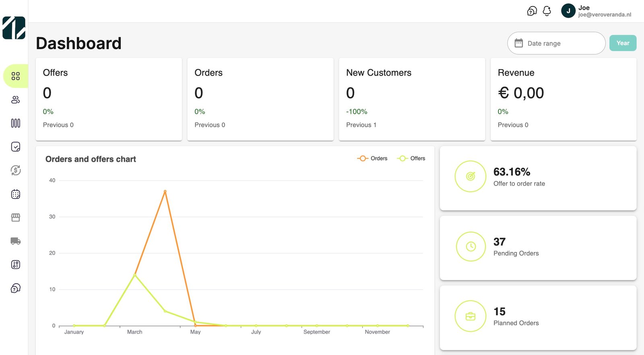Click the notification bell in header
Image resolution: width=644 pixels, height=355 pixels.
(547, 11)
